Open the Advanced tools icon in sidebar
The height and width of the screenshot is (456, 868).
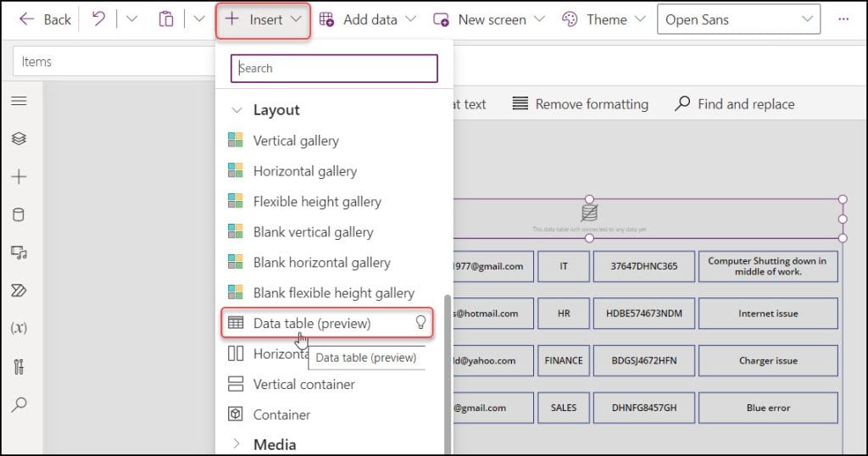click(19, 366)
